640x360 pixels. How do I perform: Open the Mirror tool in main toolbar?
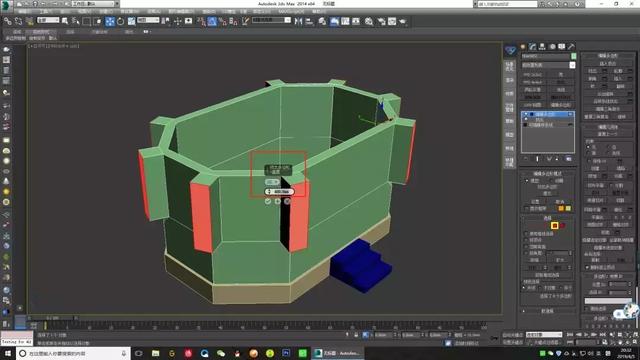click(x=298, y=21)
